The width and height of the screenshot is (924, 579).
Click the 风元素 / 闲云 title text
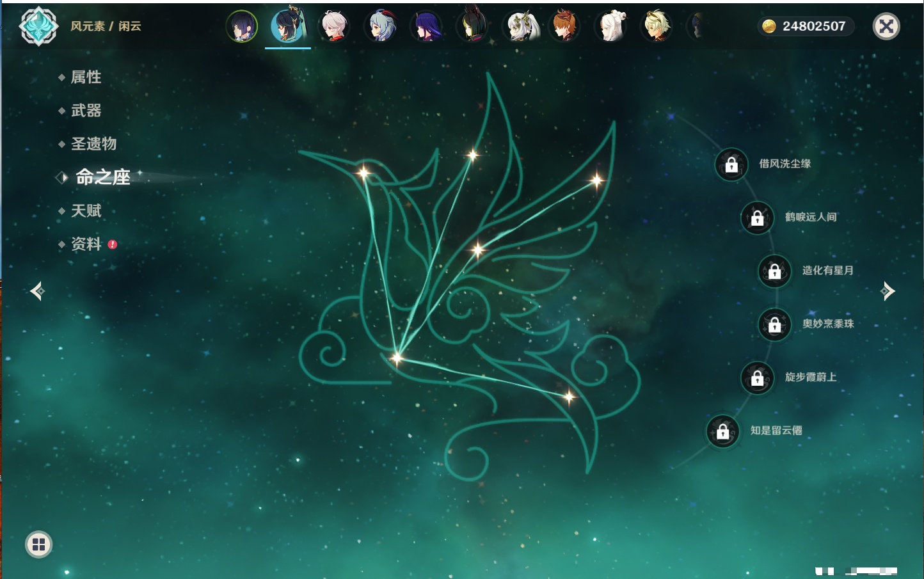[106, 26]
